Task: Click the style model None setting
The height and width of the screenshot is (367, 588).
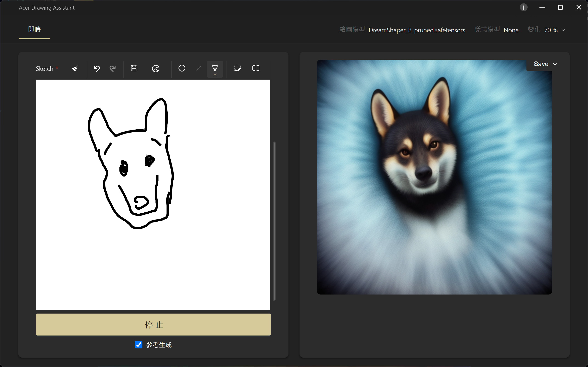Action: point(511,30)
